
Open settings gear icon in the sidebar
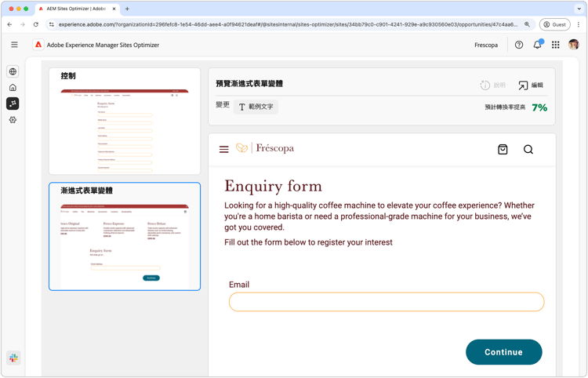(x=13, y=120)
